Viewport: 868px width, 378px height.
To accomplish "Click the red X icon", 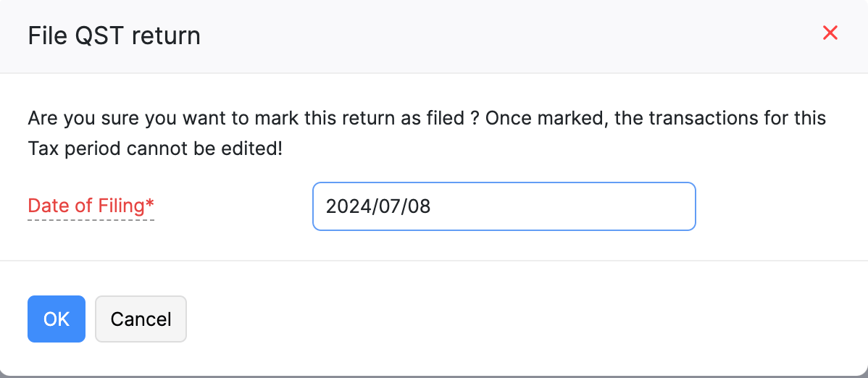I will pos(830,33).
